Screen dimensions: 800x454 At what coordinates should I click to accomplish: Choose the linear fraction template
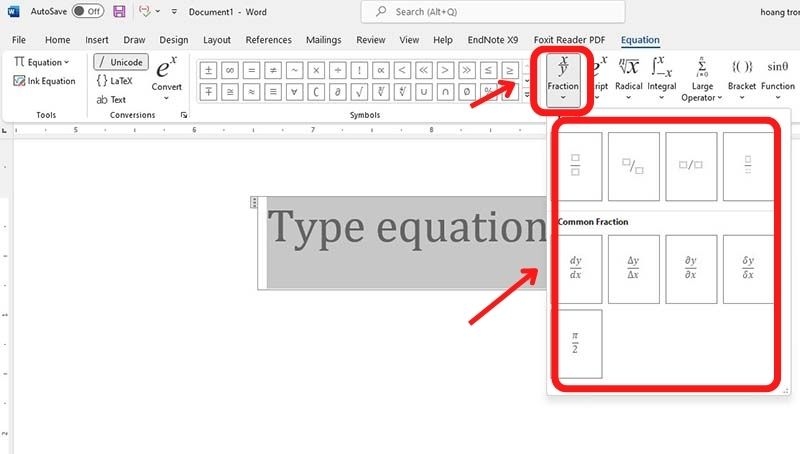pos(691,166)
